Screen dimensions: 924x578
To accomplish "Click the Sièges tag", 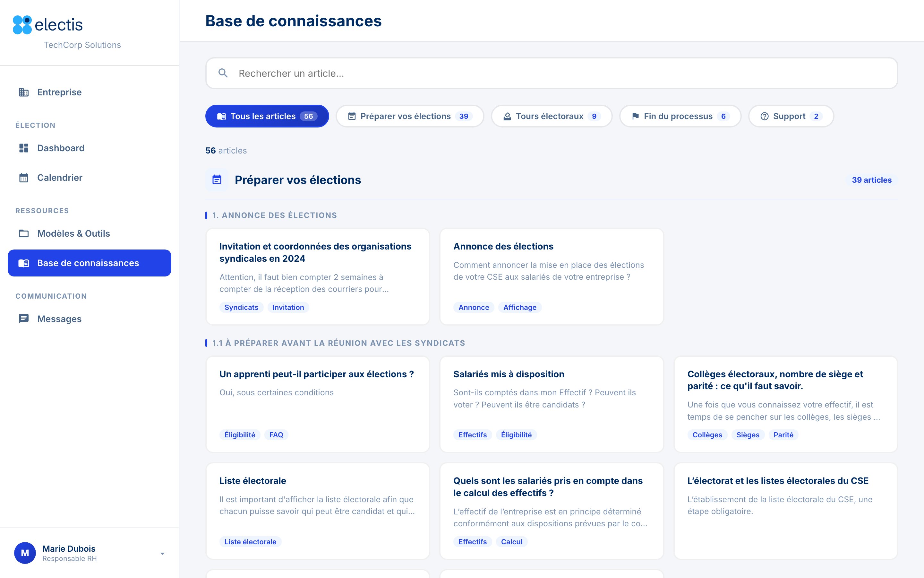I will 748,435.
